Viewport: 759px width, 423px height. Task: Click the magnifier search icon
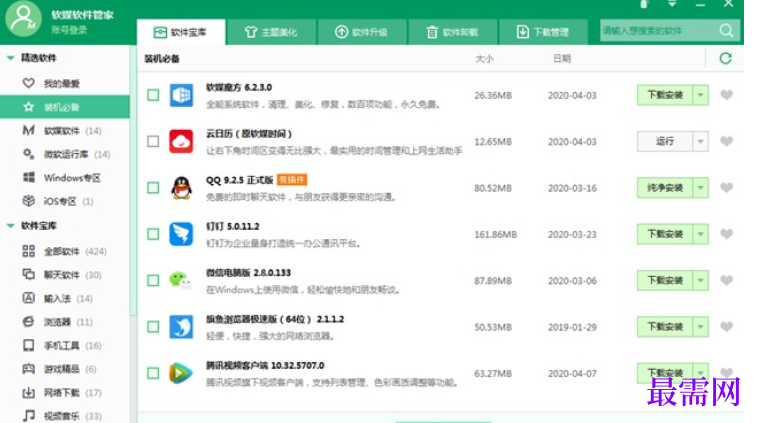(727, 31)
